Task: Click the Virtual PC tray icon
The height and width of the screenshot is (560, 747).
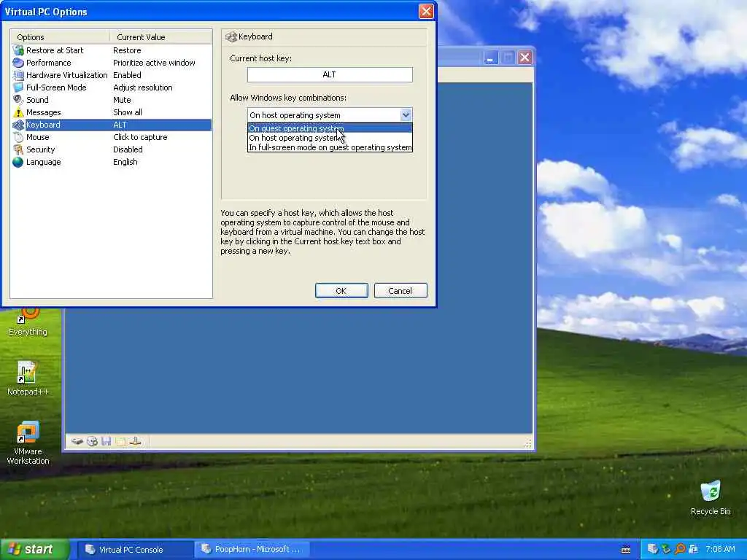Action: (653, 549)
